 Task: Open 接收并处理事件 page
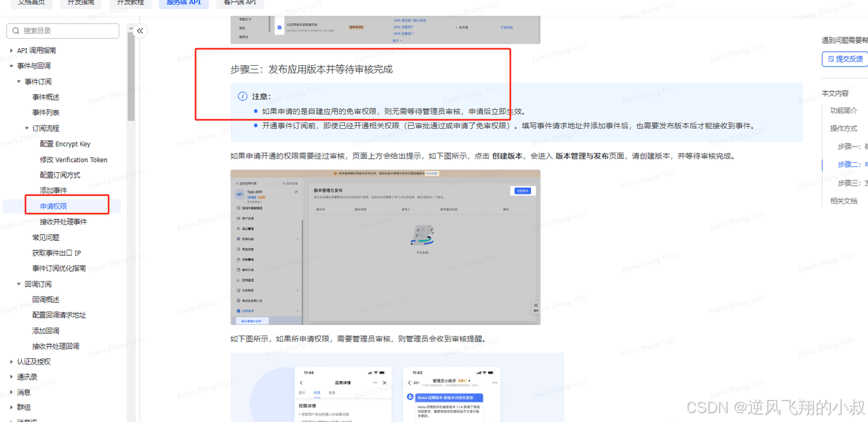coord(63,222)
